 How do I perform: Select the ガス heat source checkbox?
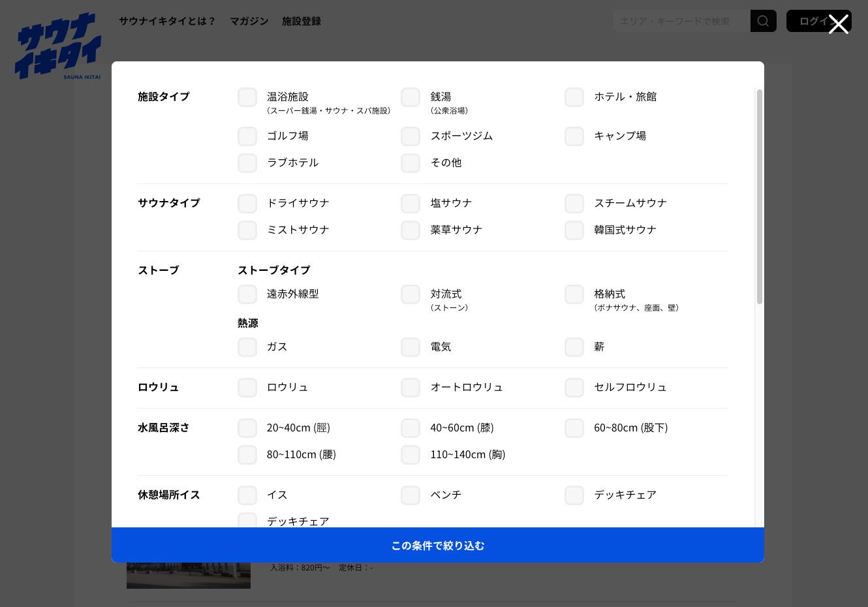click(247, 347)
